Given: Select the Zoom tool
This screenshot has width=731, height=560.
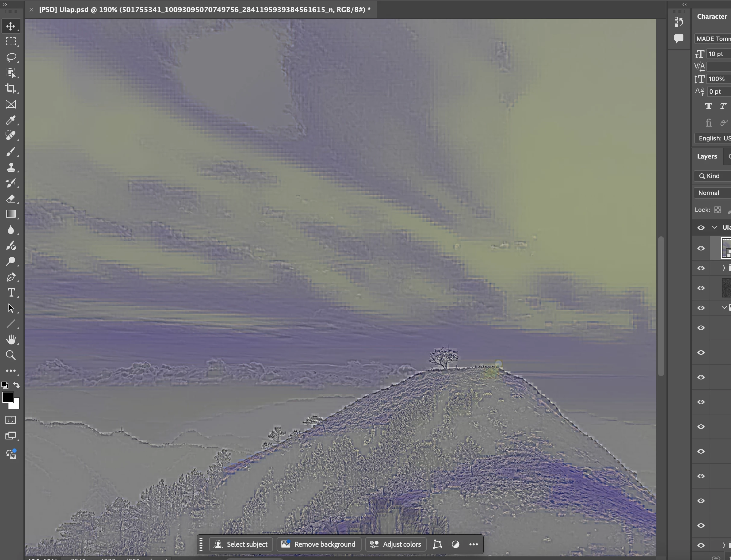Looking at the screenshot, I should [11, 355].
